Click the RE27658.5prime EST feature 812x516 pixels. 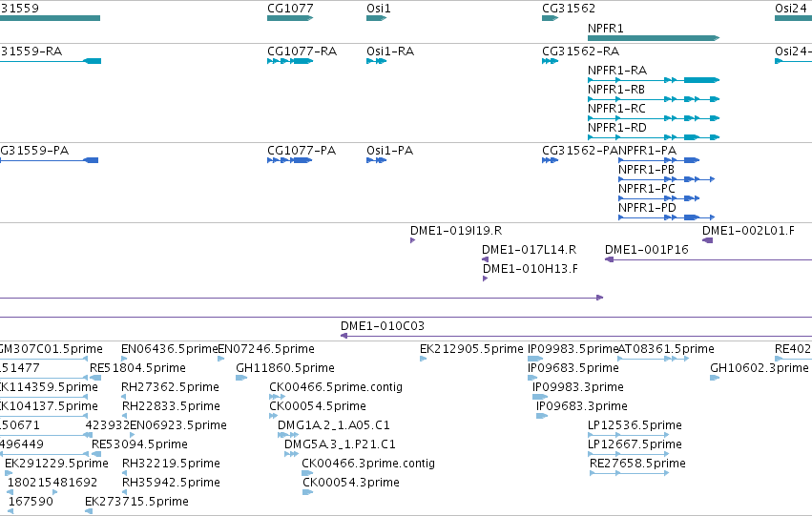click(629, 473)
